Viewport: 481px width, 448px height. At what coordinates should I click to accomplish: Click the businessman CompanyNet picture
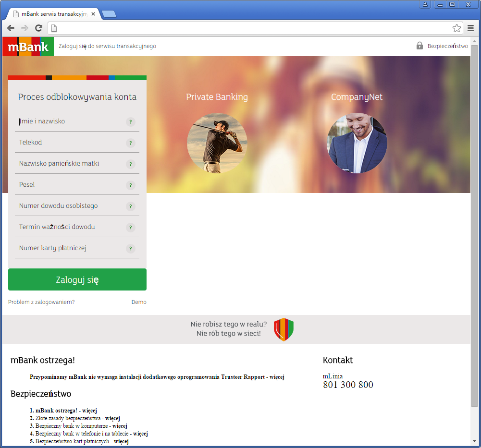[x=357, y=143]
